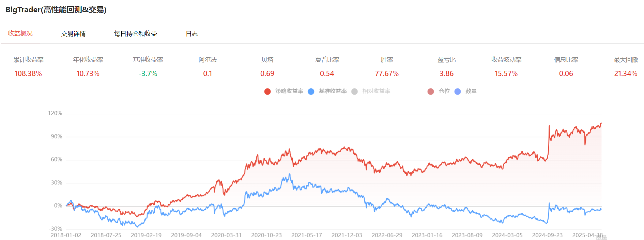The width and height of the screenshot is (644, 240).
Task: Click the red 策略收益率 legend dot
Action: click(x=267, y=91)
